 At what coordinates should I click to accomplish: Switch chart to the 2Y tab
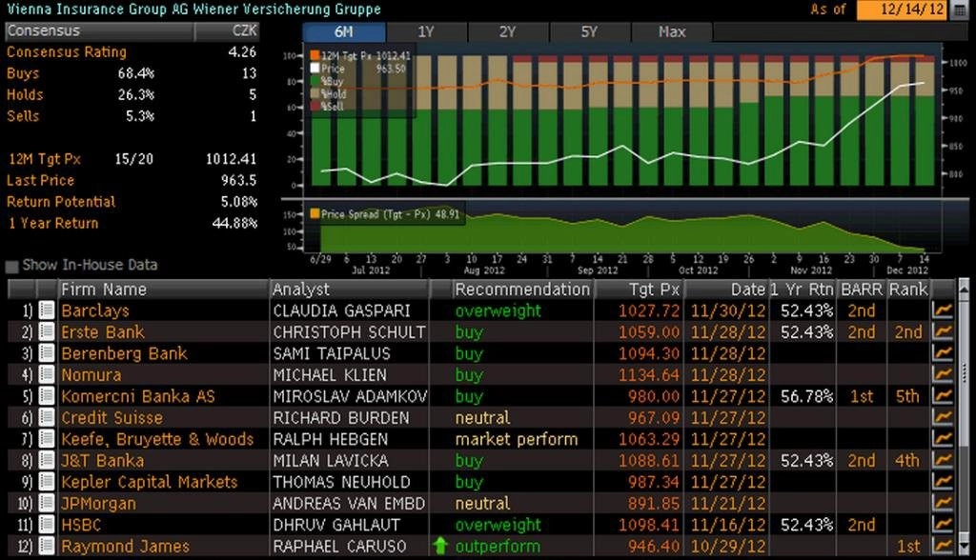point(508,31)
